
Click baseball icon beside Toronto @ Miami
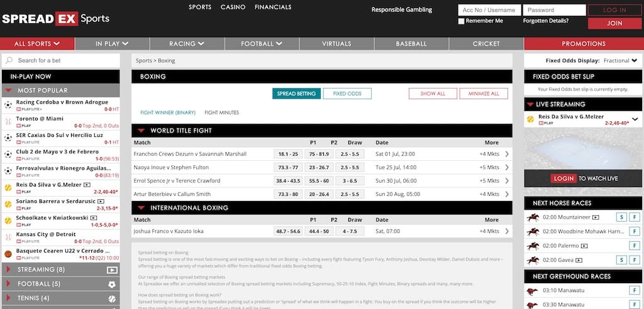tap(8, 121)
